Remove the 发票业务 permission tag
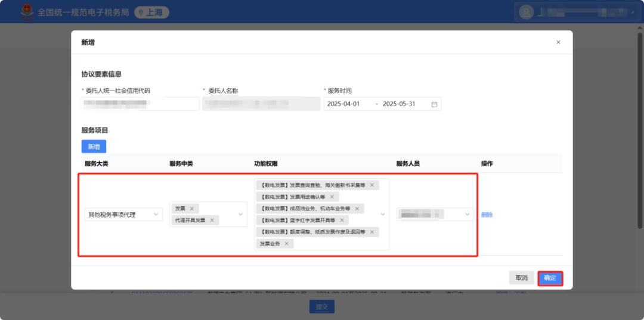The width and height of the screenshot is (644, 320). pyautogui.click(x=286, y=244)
